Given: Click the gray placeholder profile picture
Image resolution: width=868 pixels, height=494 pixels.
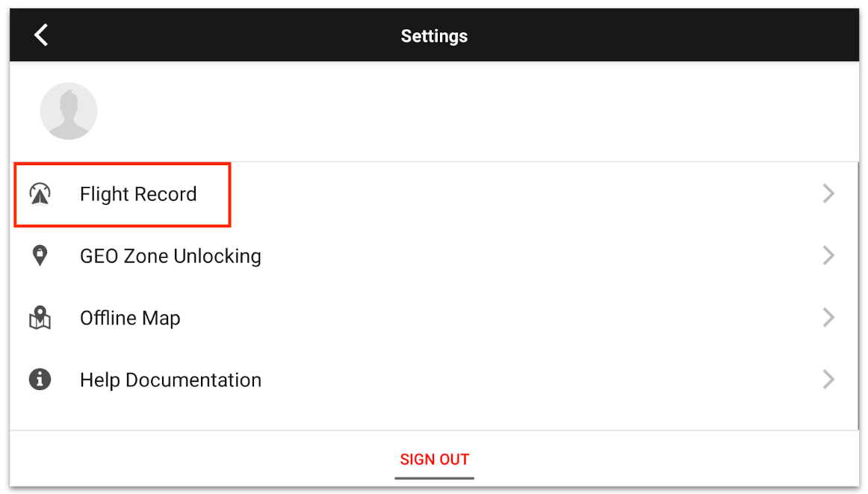Looking at the screenshot, I should [68, 110].
